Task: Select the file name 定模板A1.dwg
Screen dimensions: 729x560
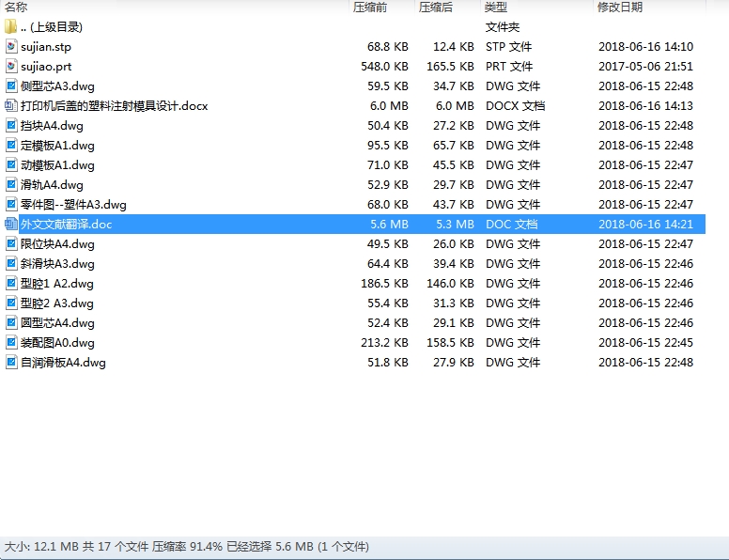Action: tap(57, 146)
